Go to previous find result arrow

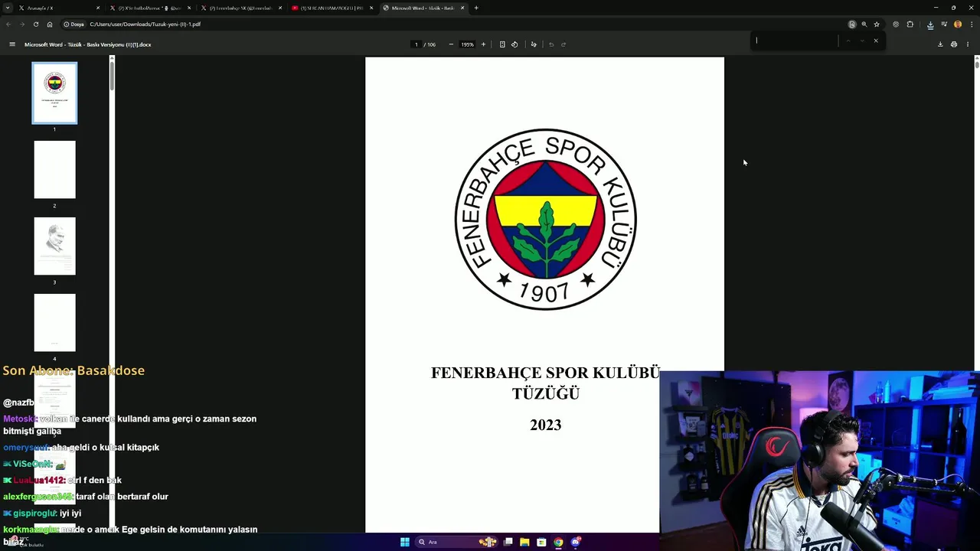pyautogui.click(x=848, y=41)
